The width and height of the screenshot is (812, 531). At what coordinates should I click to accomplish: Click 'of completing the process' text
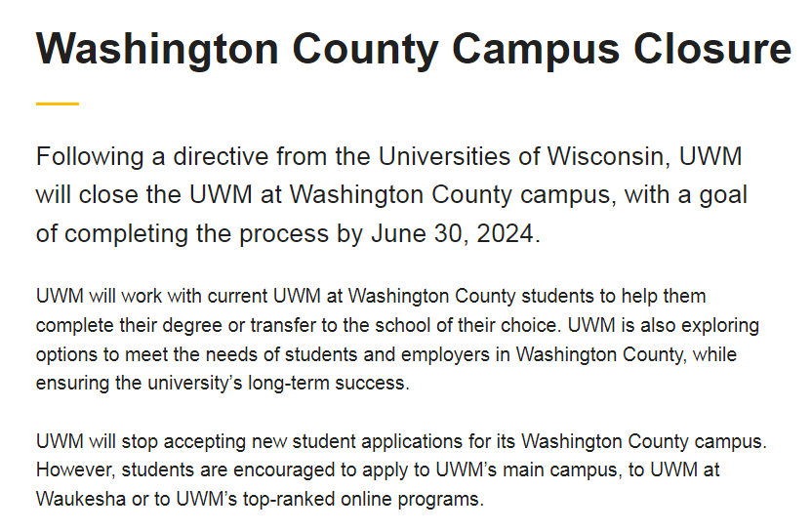click(183, 234)
